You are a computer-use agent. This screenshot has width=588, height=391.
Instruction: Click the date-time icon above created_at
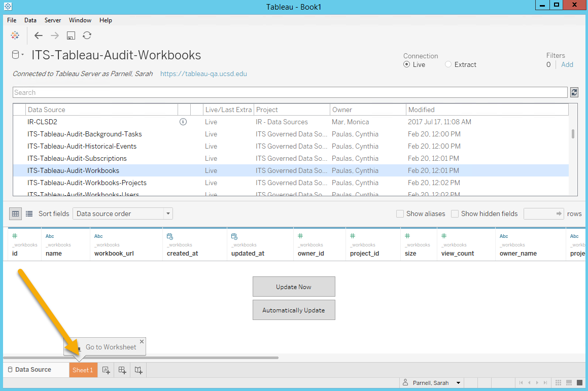point(170,236)
